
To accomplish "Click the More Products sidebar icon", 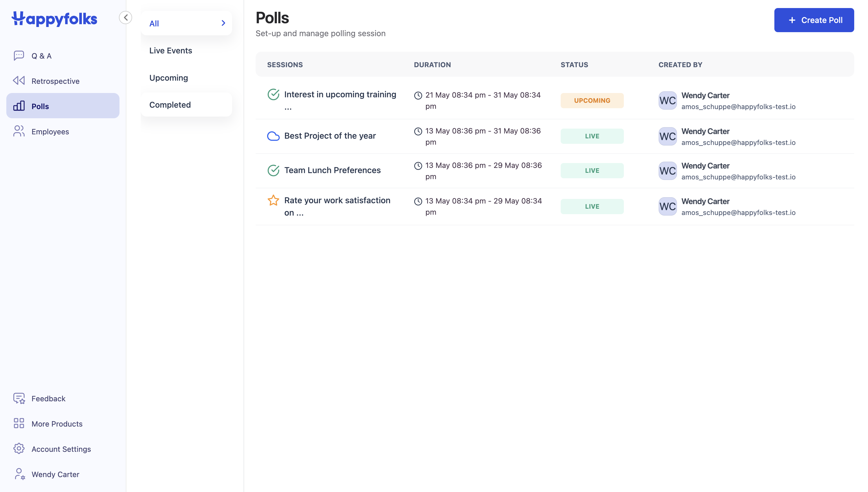I will pyautogui.click(x=18, y=423).
